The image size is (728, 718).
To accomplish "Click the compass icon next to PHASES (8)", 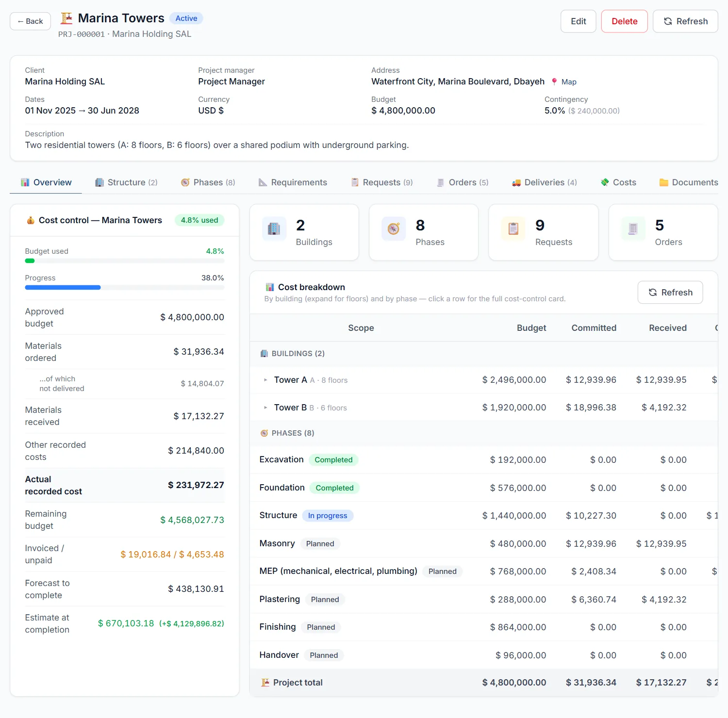I will tap(264, 433).
